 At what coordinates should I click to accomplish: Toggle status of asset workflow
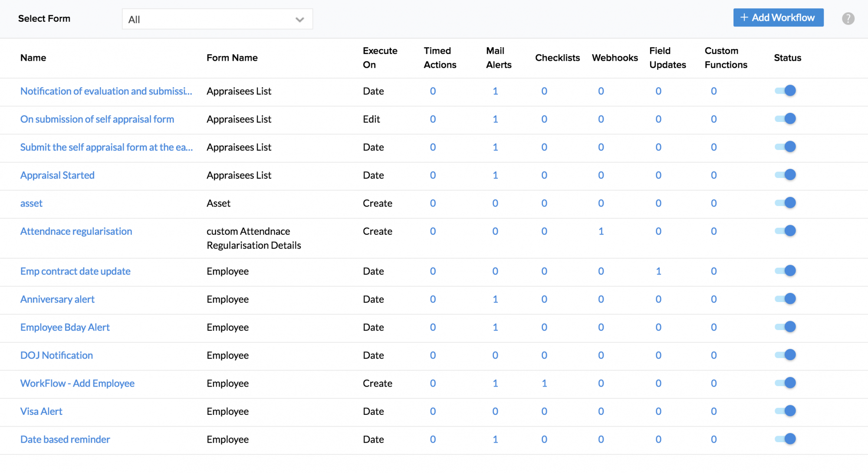(786, 203)
